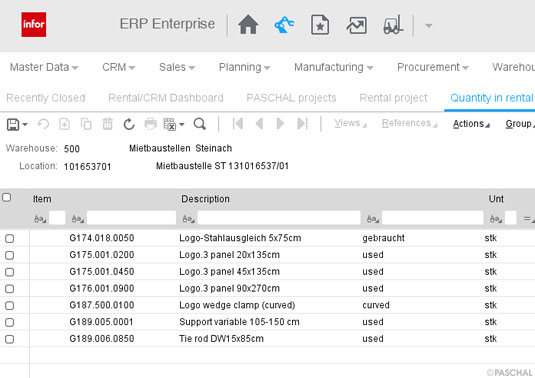The width and height of the screenshot is (535, 378).
Task: Click the Description column header
Action: [205, 199]
